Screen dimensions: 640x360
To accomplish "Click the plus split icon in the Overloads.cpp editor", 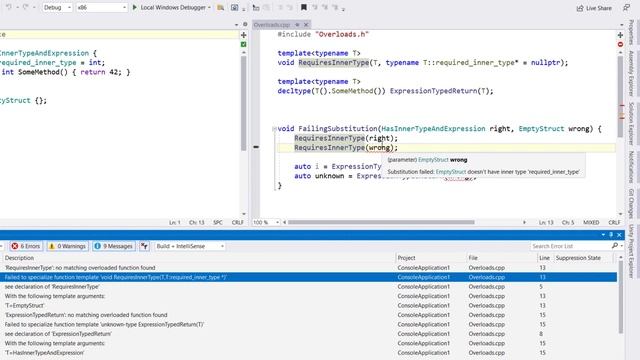I will coord(620,35).
